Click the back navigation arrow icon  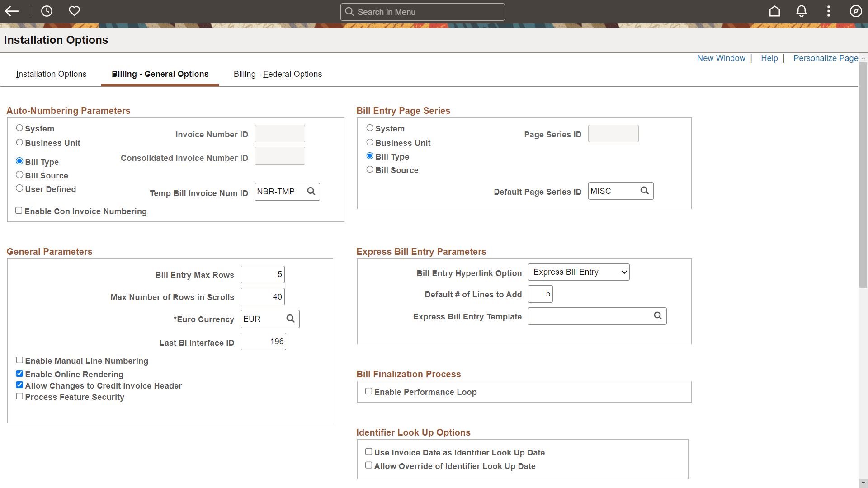pos(11,11)
